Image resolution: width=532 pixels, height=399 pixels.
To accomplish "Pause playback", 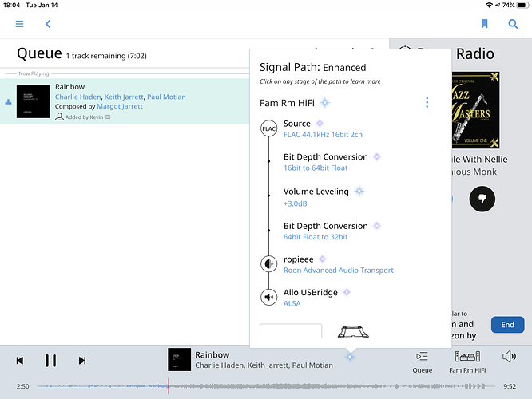I will (x=50, y=361).
